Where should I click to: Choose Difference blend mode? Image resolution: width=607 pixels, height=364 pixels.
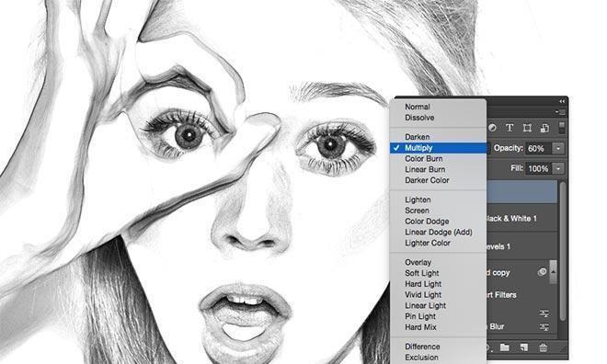438,347
